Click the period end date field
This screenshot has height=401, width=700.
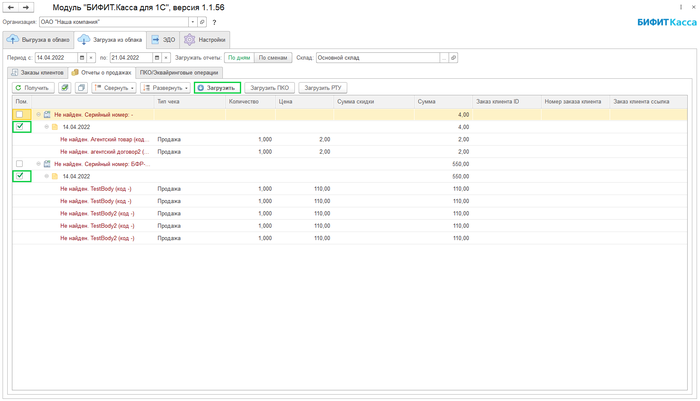(x=131, y=58)
